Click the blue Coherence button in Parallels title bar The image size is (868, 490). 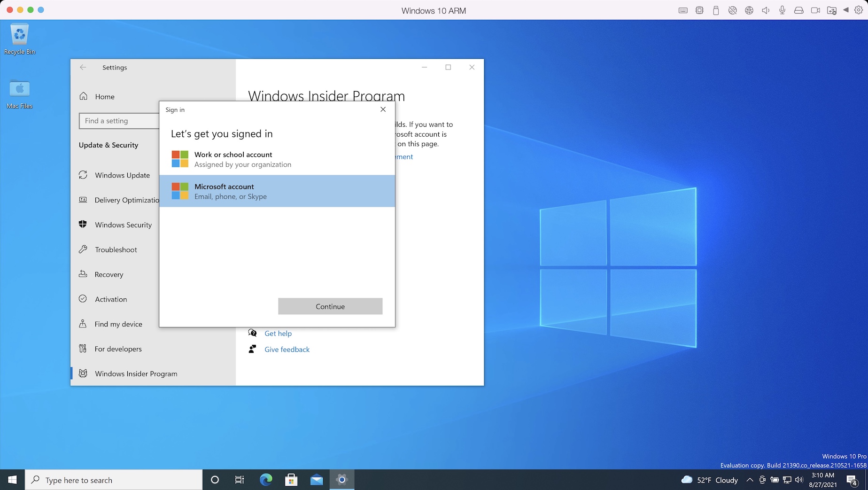coord(41,10)
